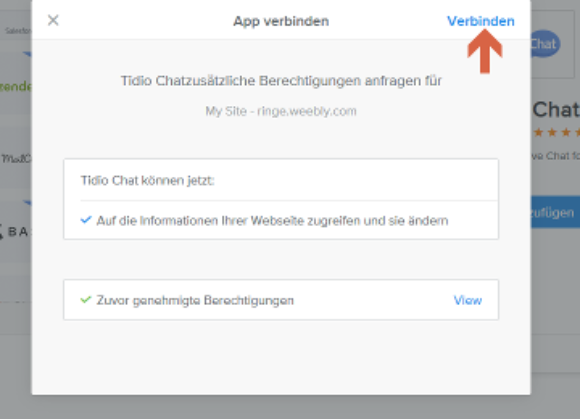Click the orange star rating
The image size is (580, 419).
click(x=556, y=132)
